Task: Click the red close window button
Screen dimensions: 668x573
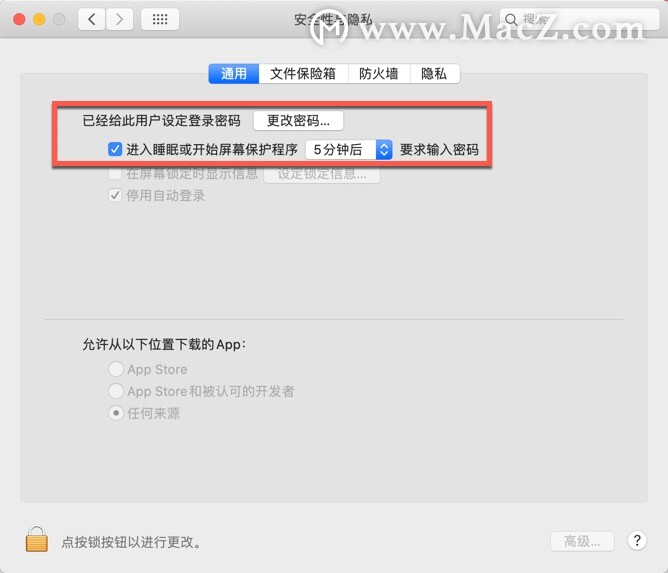Action: [19, 19]
